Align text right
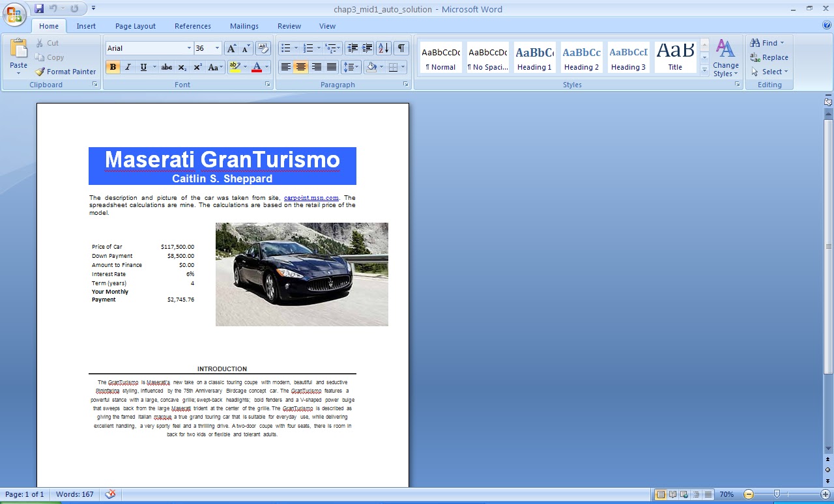The height and width of the screenshot is (504, 834). pyautogui.click(x=317, y=67)
